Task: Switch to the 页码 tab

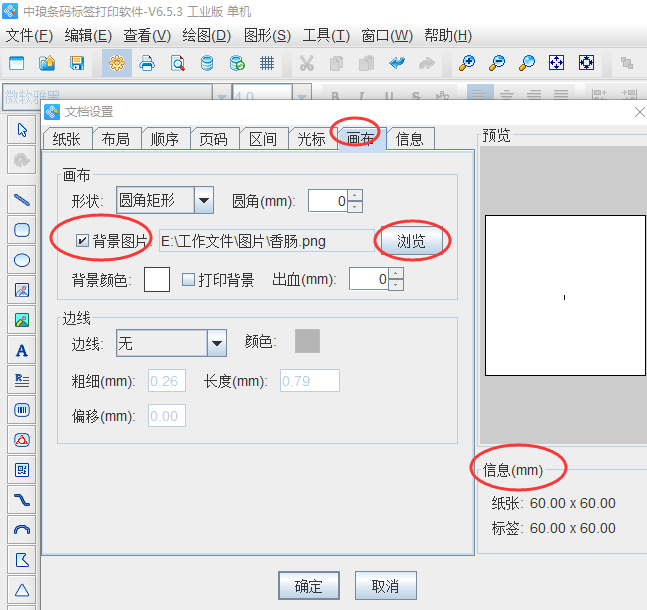Action: 214,139
